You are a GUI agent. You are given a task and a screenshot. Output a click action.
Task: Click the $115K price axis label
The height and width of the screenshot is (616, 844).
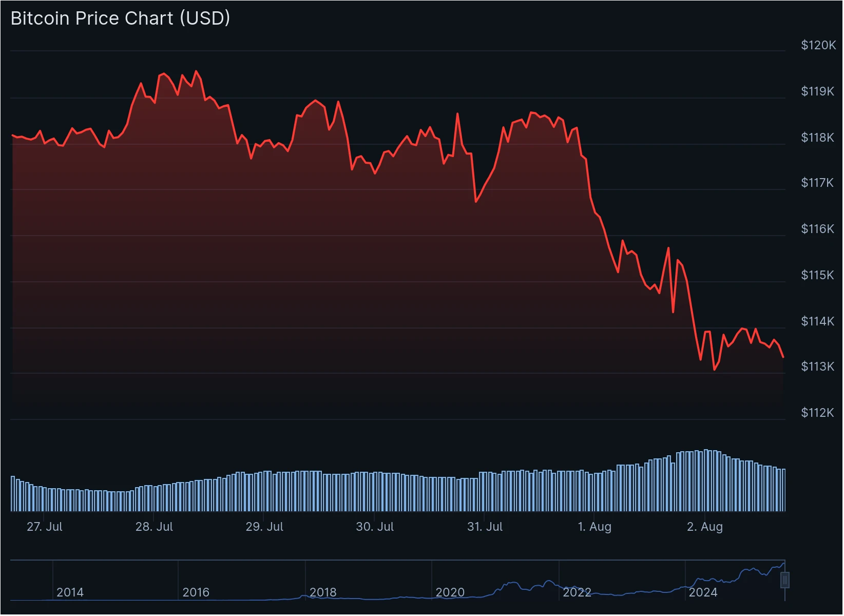(817, 275)
